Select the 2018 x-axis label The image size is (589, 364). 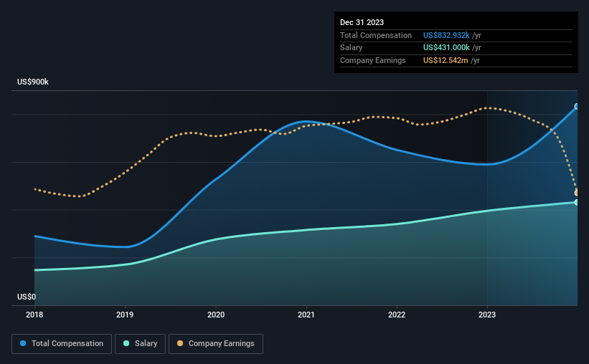34,315
